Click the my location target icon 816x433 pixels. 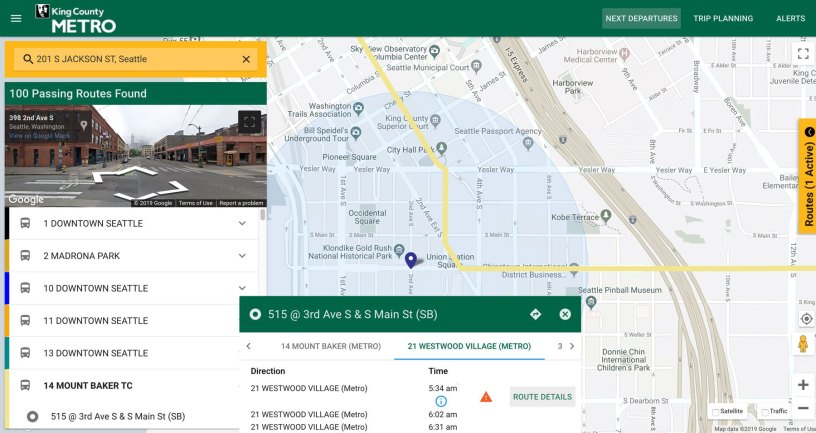coord(803,318)
